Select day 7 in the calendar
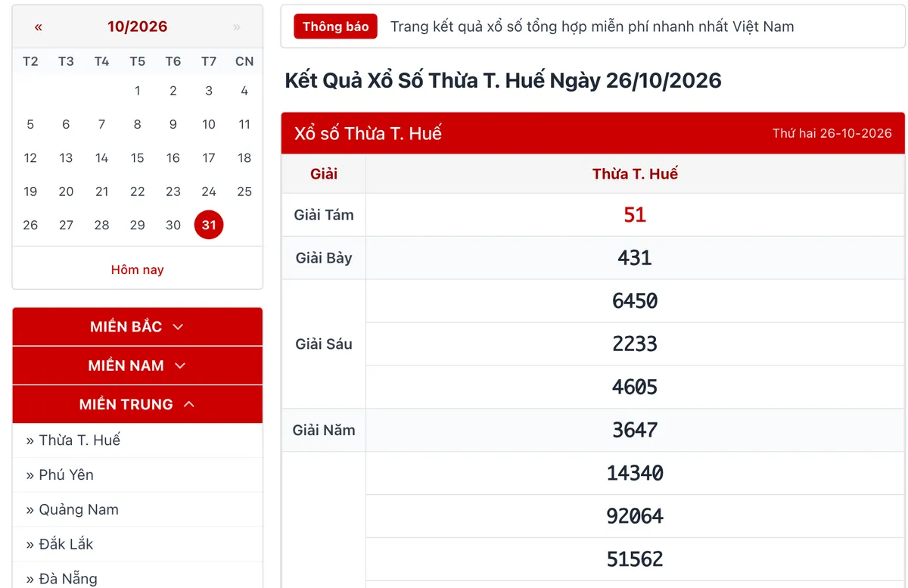This screenshot has height=588, width=908. 101,124
